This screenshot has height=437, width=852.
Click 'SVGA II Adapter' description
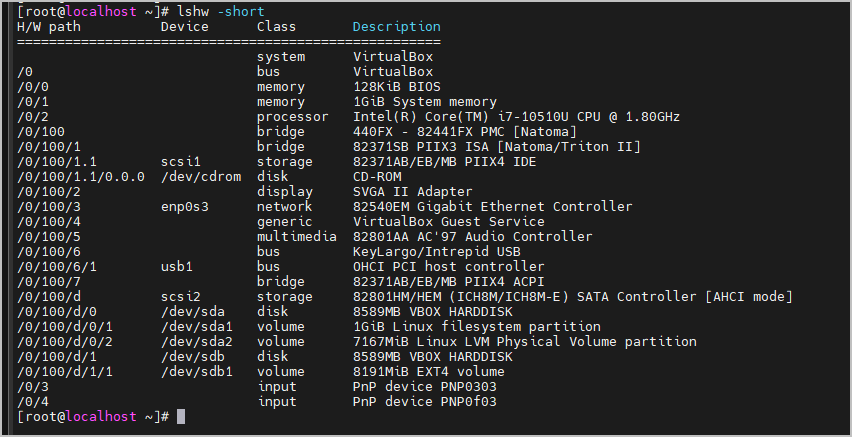(x=413, y=191)
